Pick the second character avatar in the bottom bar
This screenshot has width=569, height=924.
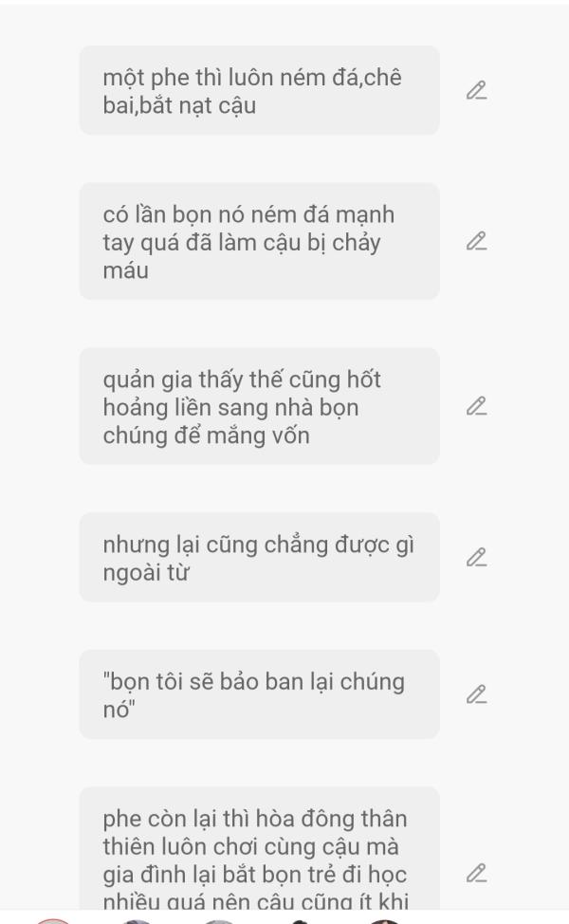pos(137,921)
